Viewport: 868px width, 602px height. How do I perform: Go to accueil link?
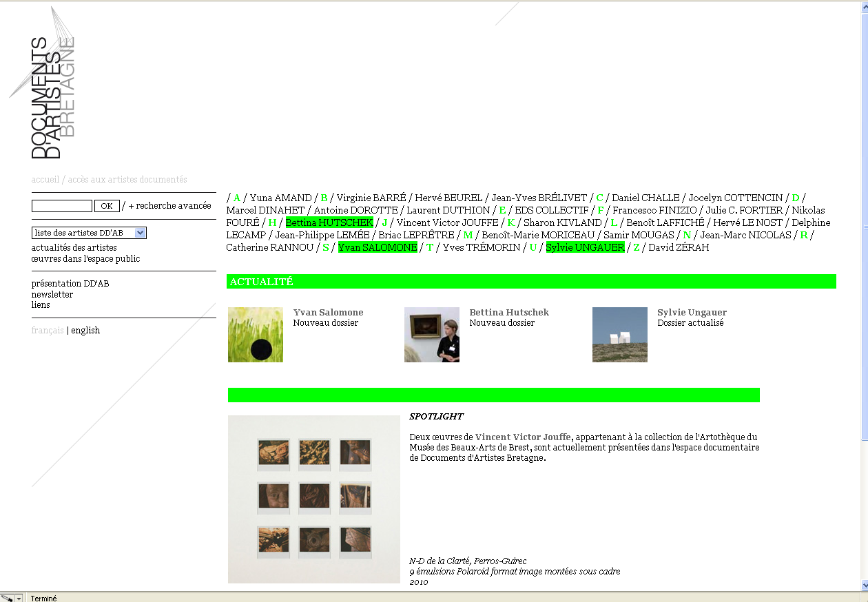tap(45, 179)
